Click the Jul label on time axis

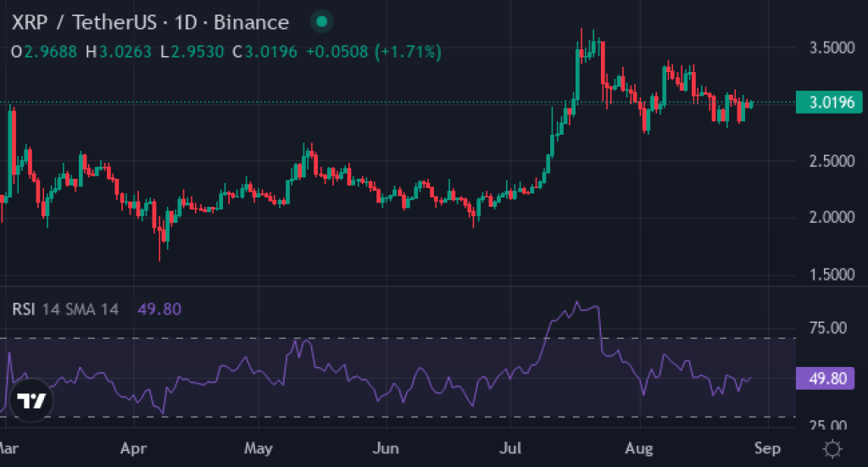point(510,448)
